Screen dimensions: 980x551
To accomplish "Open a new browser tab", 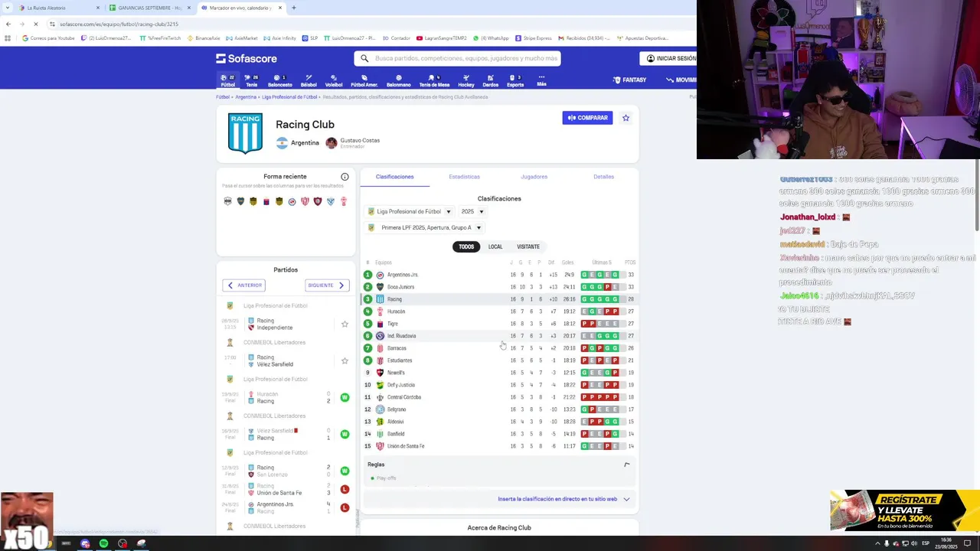I will [x=294, y=8].
